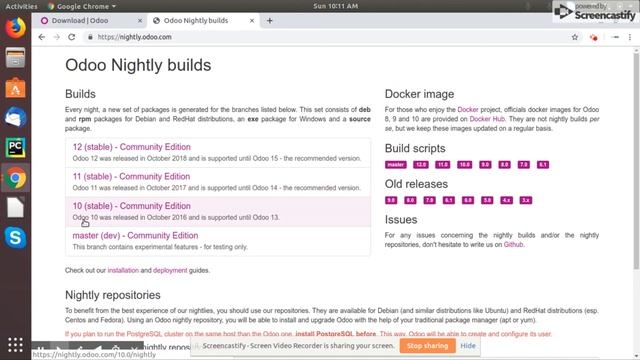
Task: Close the Download | Odoo tab
Action: 140,21
